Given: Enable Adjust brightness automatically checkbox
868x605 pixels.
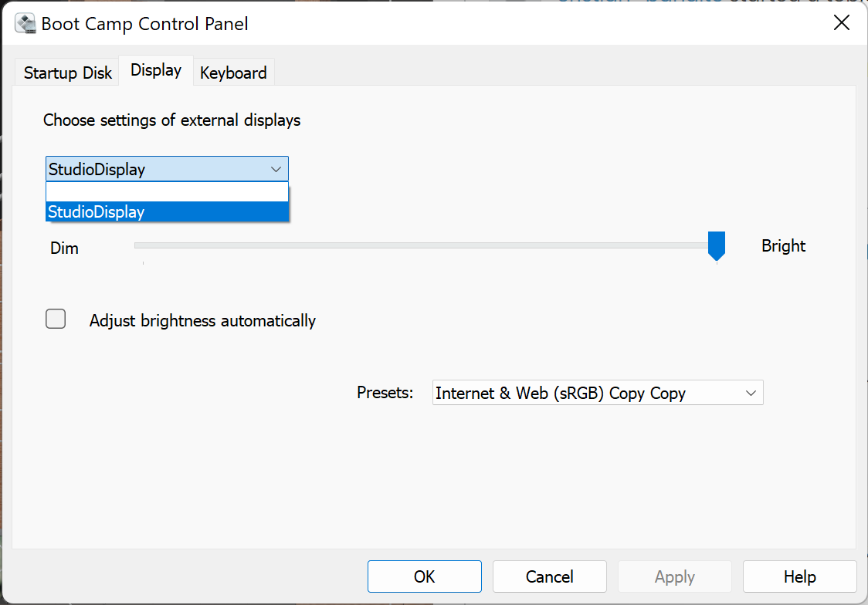Looking at the screenshot, I should (x=56, y=319).
